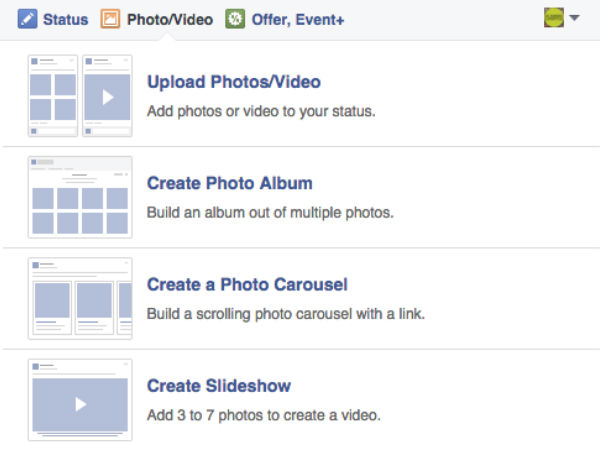This screenshot has height=450, width=600.
Task: Click the Photo Carousel preview thumbnail
Action: point(80,299)
